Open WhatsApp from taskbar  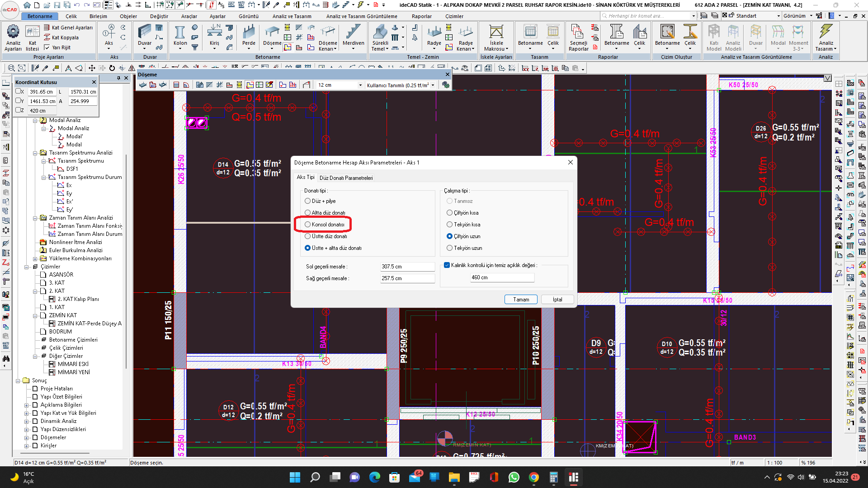(x=514, y=477)
